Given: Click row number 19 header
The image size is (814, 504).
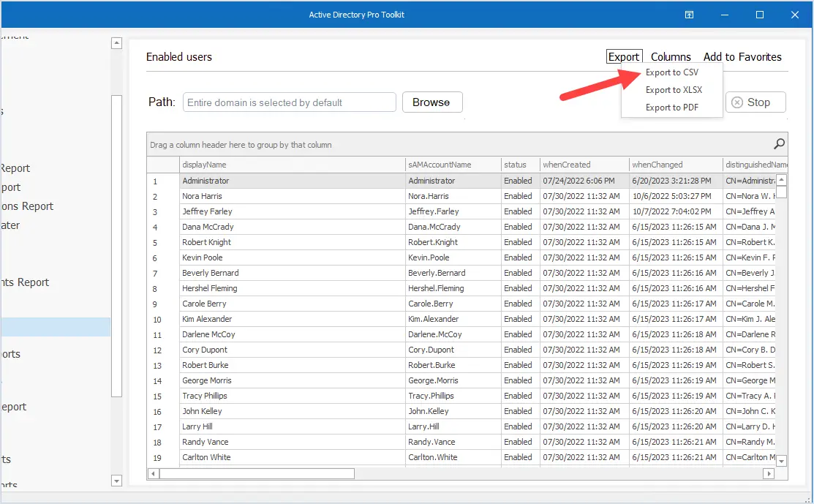Looking at the screenshot, I should click(163, 458).
